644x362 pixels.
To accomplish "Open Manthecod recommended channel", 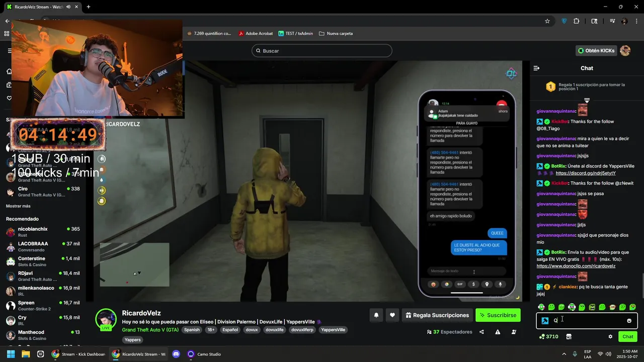I will (x=43, y=335).
